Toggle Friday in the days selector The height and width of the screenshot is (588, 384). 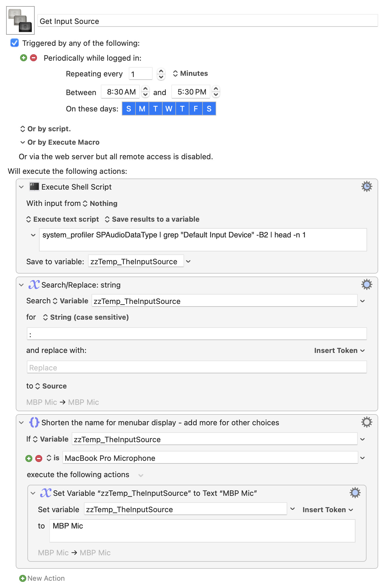click(195, 109)
